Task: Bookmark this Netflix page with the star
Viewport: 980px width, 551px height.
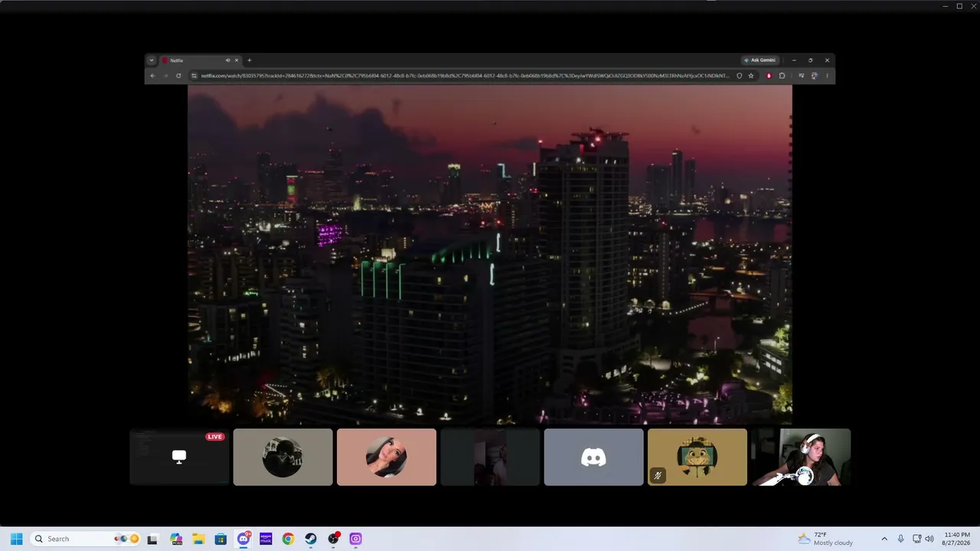Action: pyautogui.click(x=751, y=76)
